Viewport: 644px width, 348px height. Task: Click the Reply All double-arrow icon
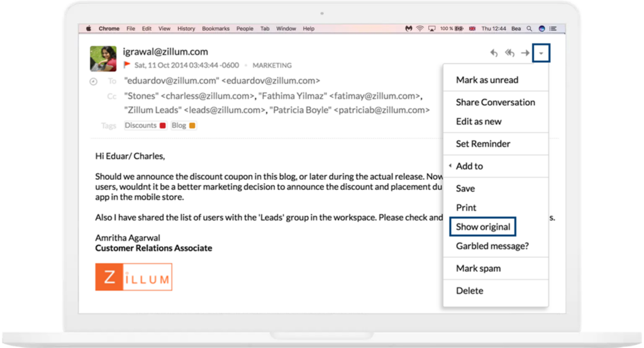click(x=509, y=53)
